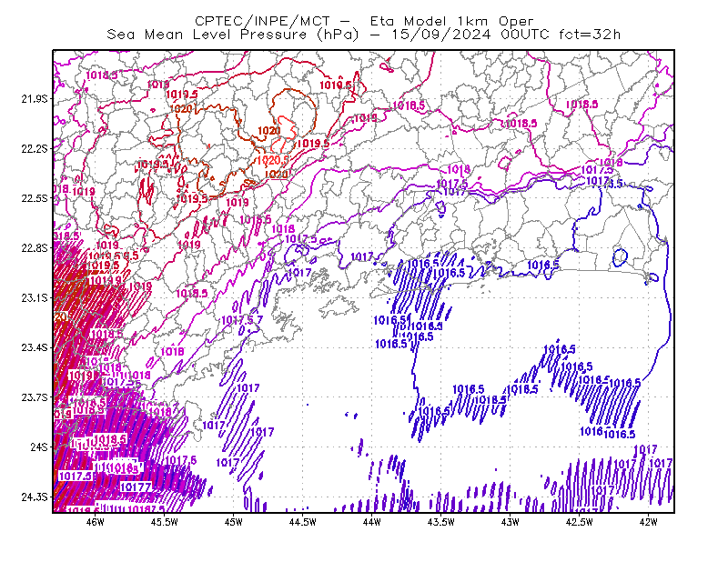This screenshot has height=562, width=728.
Task: Click the 43W longitude axis label
Action: tap(510, 522)
